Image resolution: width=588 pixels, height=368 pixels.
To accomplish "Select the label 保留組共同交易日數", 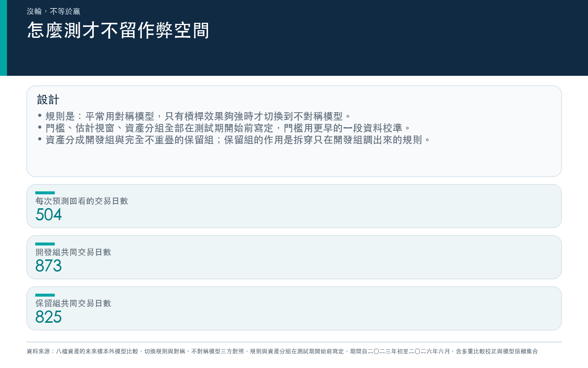I will coord(73,303).
